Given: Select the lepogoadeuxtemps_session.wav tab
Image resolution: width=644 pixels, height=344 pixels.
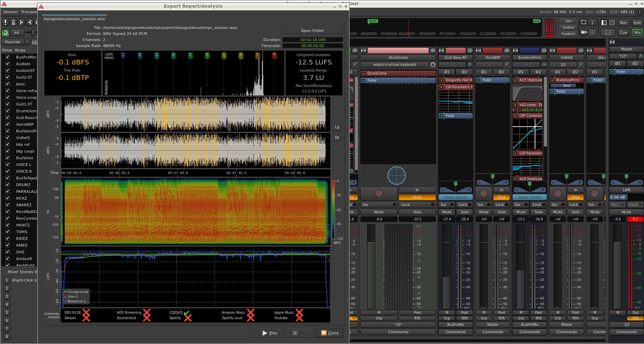Looking at the screenshot, I should tap(74, 19).
